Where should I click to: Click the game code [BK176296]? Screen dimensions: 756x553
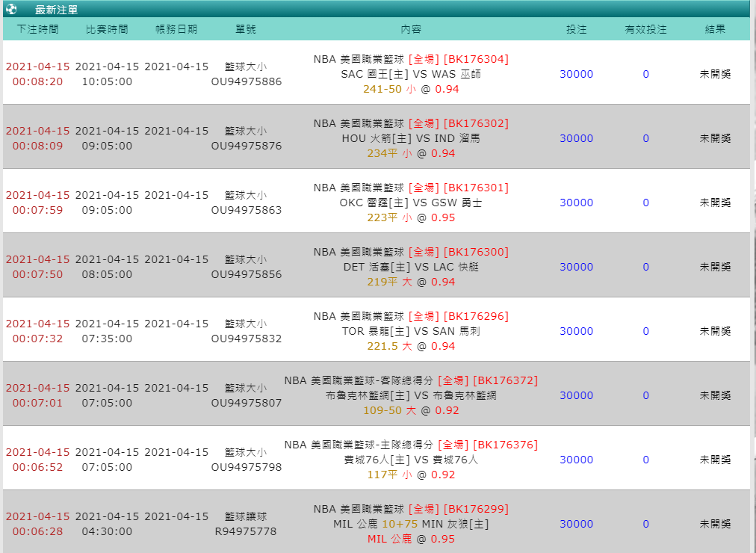[x=476, y=316]
